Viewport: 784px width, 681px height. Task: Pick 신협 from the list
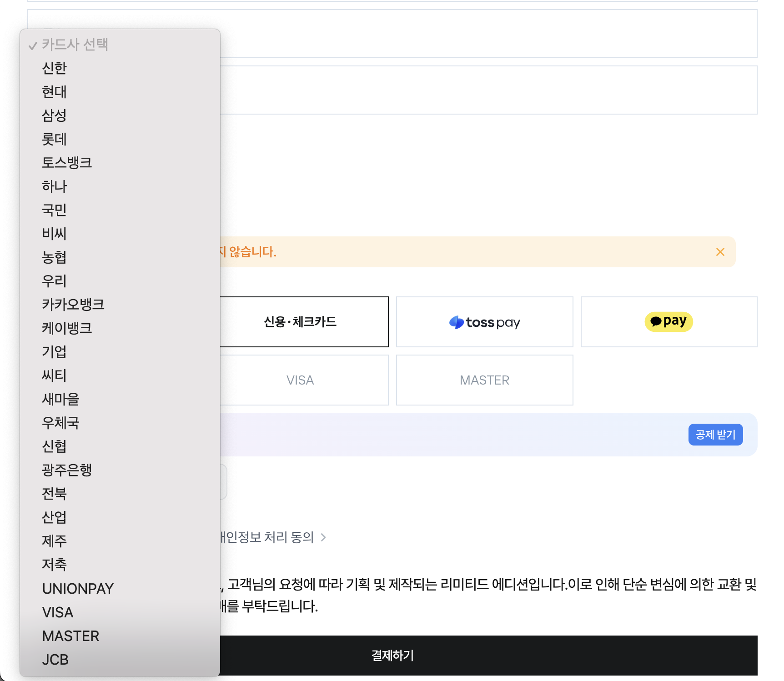click(120, 446)
